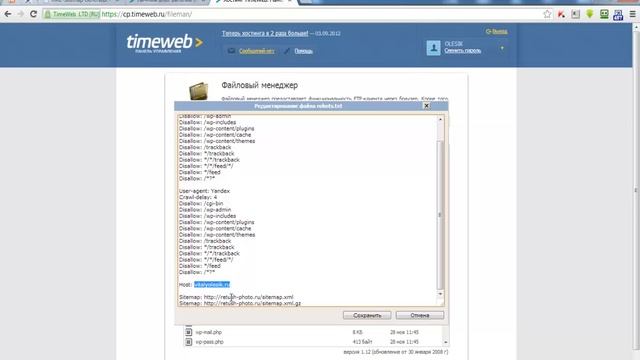
Task: Click the Файловый менеджер heading
Action: 260,85
